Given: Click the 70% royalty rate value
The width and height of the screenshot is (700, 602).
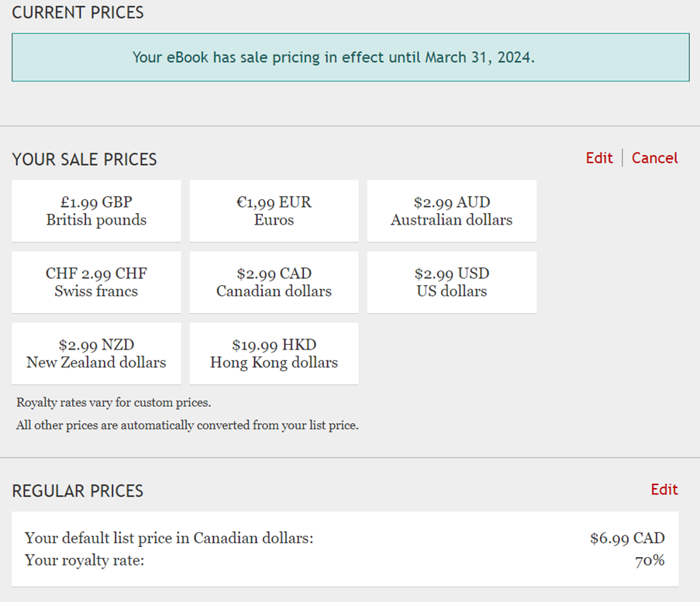Looking at the screenshot, I should pos(650,560).
